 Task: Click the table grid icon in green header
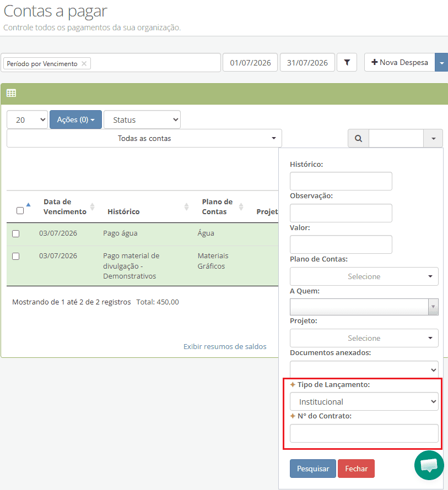click(11, 93)
